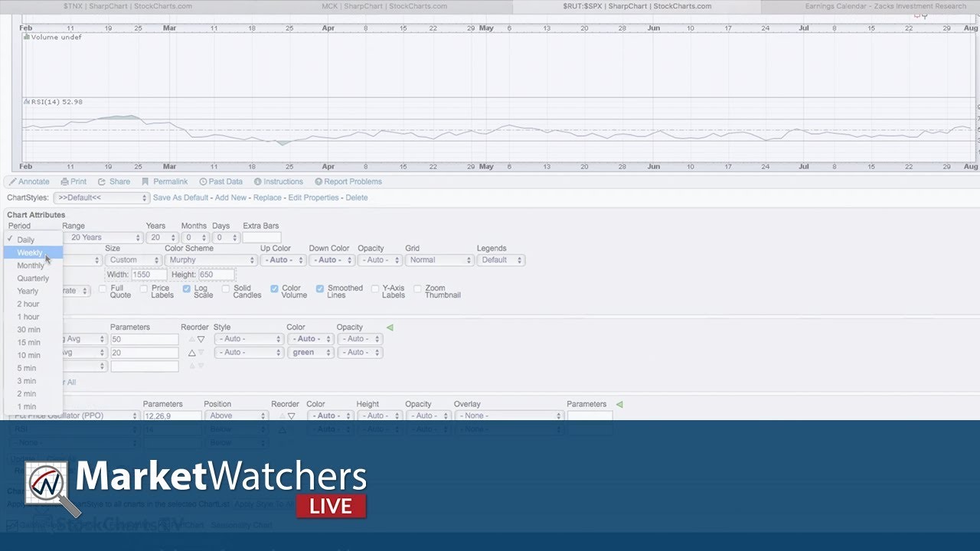
Task: Click Add New chart style link
Action: click(x=230, y=198)
